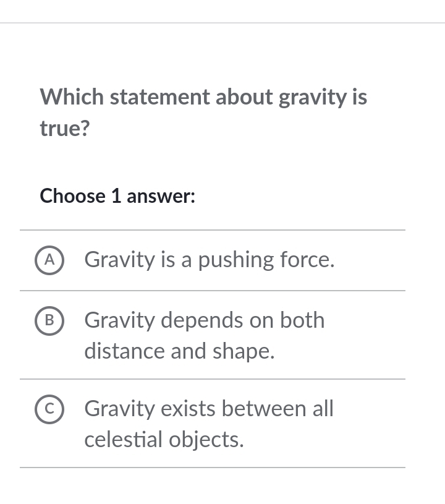
Task: Mark the distance and shape option's letter icon
Action: pyautogui.click(x=49, y=320)
